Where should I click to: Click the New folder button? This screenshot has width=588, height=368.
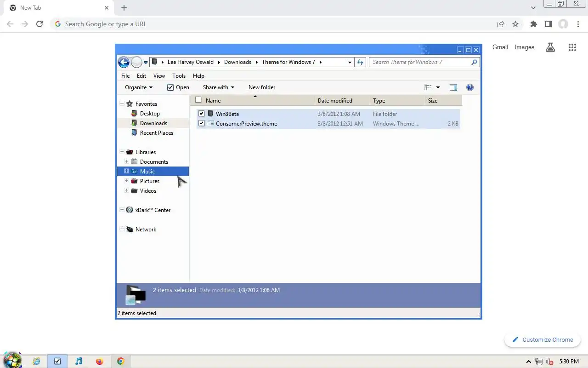coord(262,87)
